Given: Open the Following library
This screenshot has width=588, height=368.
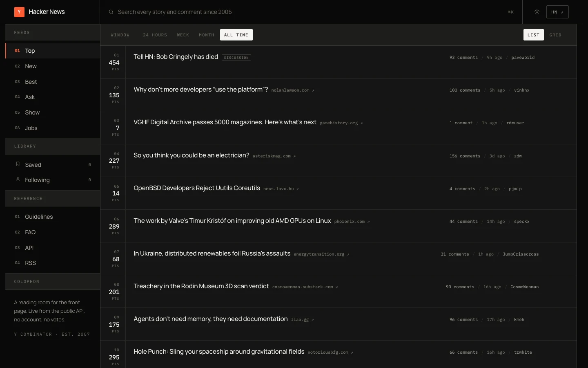Looking at the screenshot, I should [x=53, y=180].
